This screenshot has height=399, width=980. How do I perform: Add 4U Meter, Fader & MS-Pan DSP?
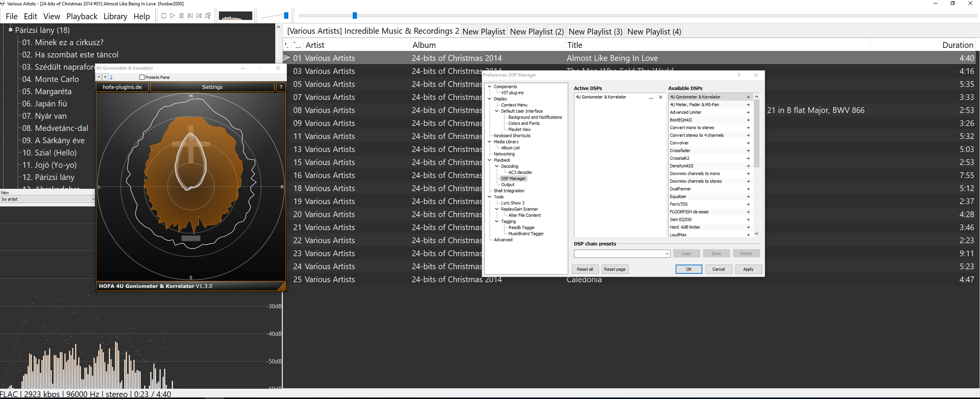[748, 105]
